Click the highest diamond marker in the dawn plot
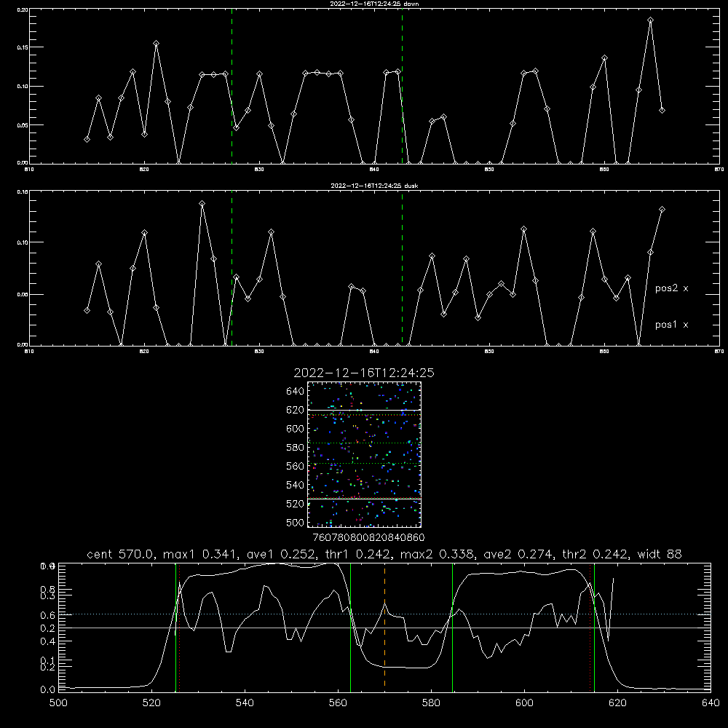 (650, 20)
